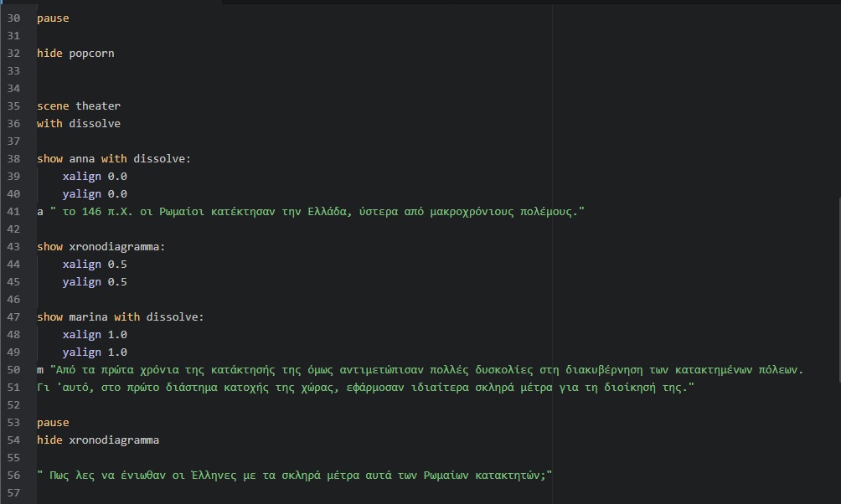Click the number '146' in Anna's dialogue
Image resolution: width=841 pixels, height=504 pixels.
tap(91, 212)
